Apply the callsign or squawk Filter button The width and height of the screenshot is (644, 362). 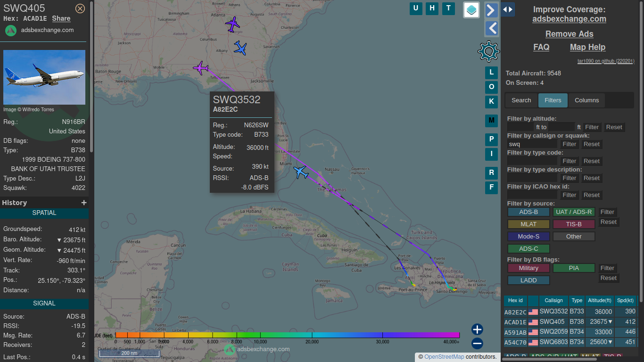tap(569, 144)
